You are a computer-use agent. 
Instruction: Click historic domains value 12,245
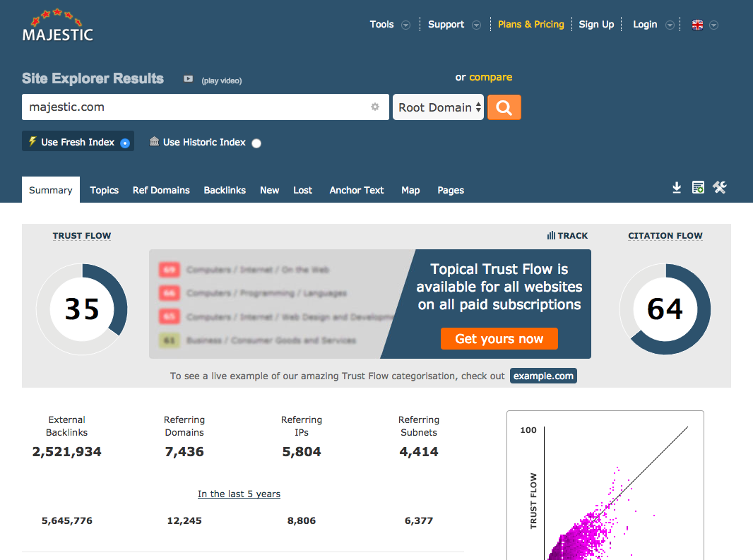(184, 520)
